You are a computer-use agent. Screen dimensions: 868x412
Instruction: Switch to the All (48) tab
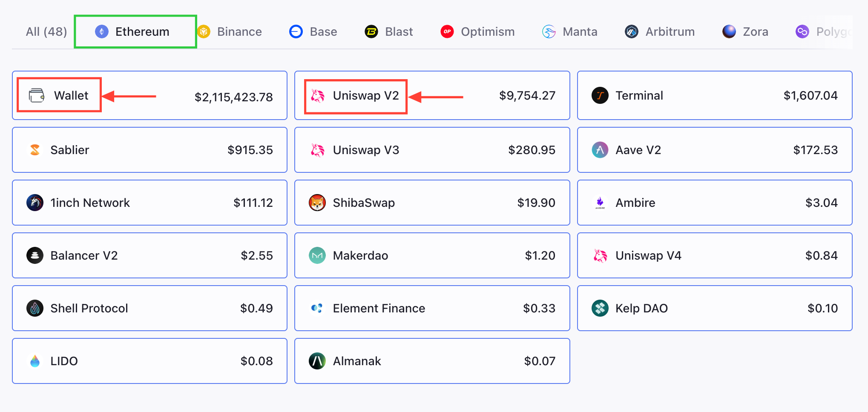(46, 31)
